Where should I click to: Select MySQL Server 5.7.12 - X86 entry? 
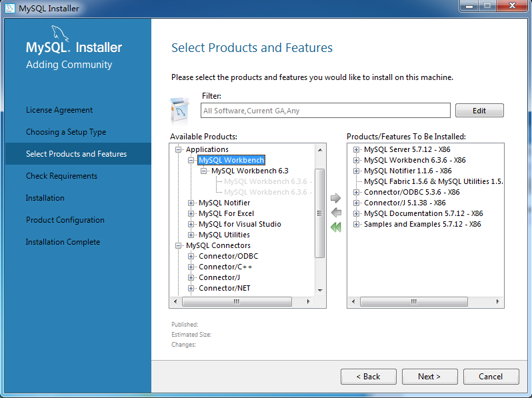coord(407,149)
